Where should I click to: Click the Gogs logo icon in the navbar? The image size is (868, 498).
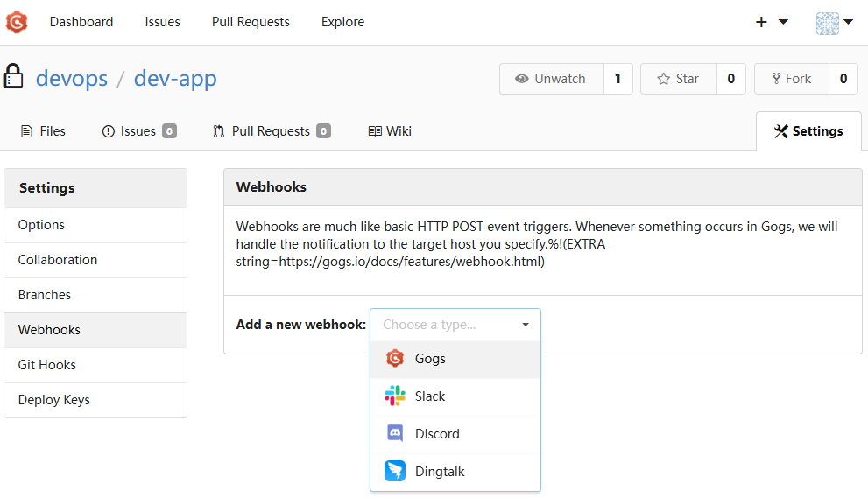pos(17,22)
